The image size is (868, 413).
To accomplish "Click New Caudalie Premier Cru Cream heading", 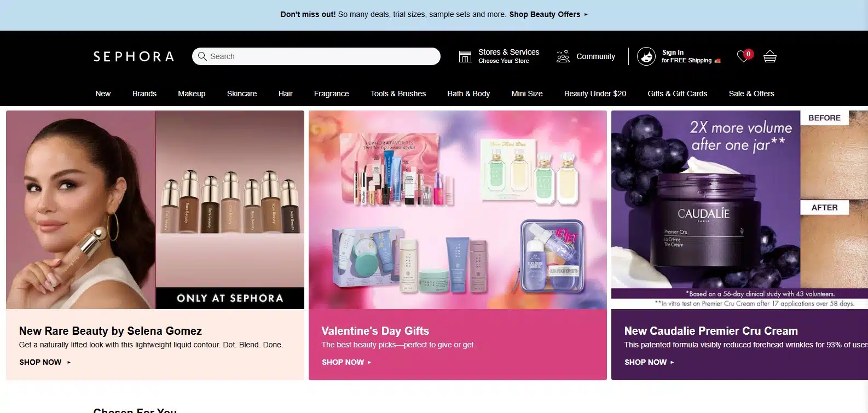I will tap(711, 331).
